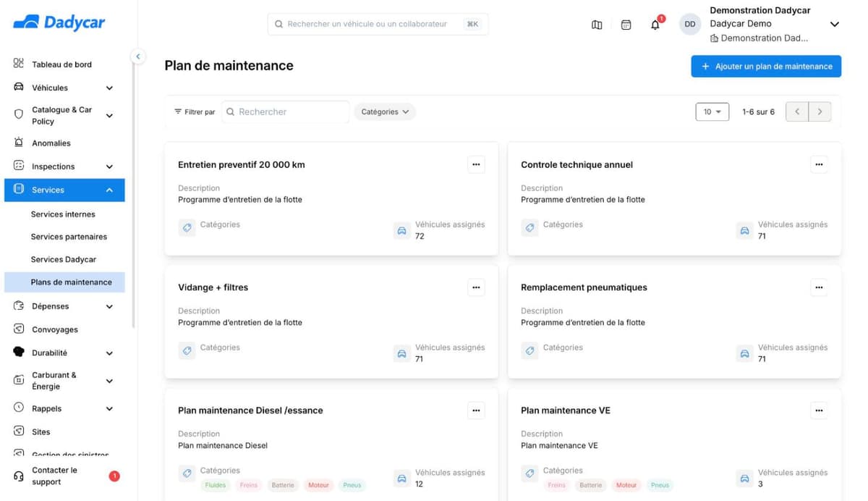Click the Dépenses wallet icon
Image resolution: width=868 pixels, height=501 pixels.
coord(19,306)
